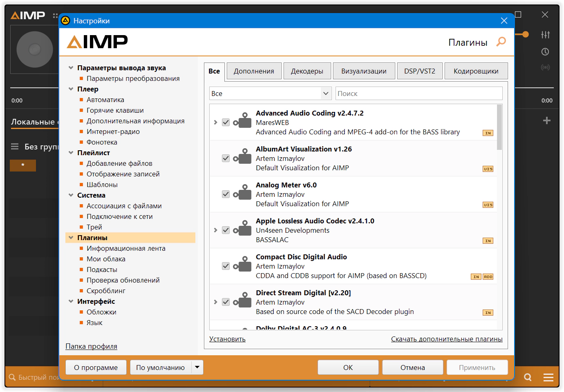This screenshot has height=392, width=564.
Task: Click the Compact Disc Digital Audio plugin icon
Action: (x=242, y=264)
